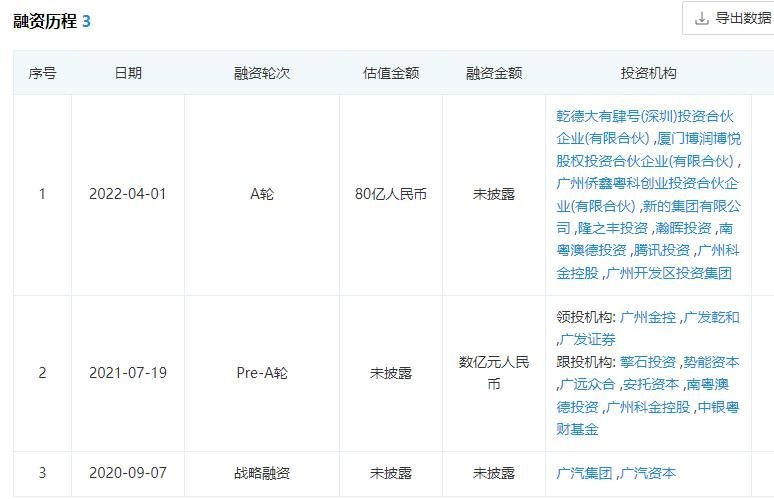
Task: Open 广远众合 investor link
Action: point(587,384)
